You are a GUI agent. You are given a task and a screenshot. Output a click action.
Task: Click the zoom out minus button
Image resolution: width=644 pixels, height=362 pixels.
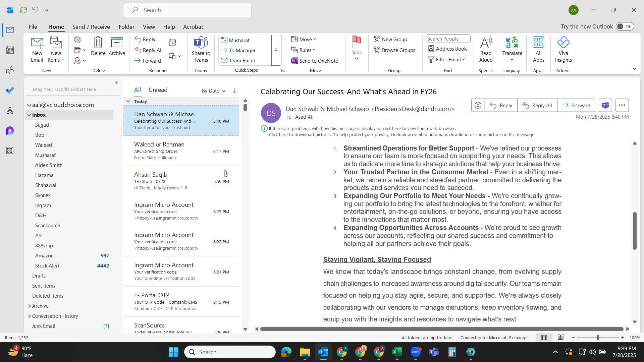click(573, 338)
